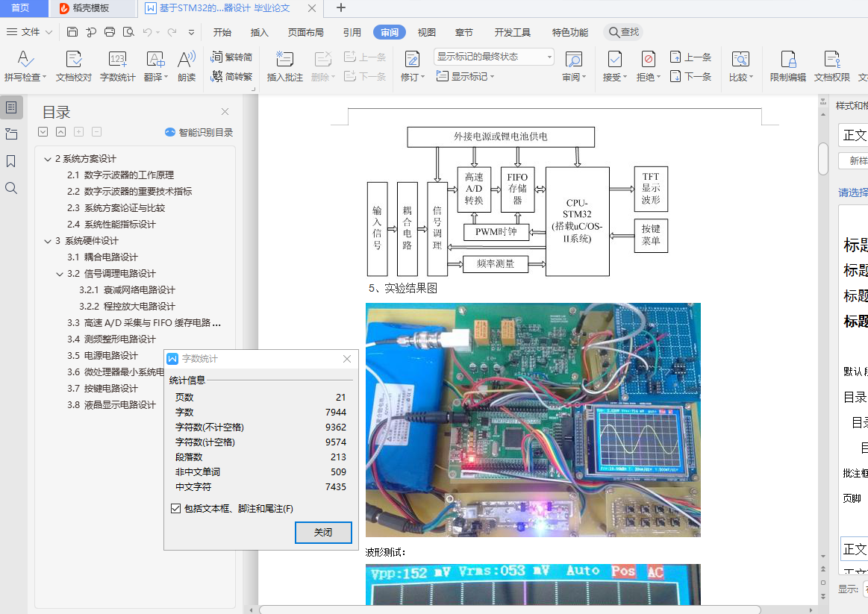Switch to the 页面布局 ribbon tab
Image resolution: width=868 pixels, height=614 pixels.
[305, 32]
